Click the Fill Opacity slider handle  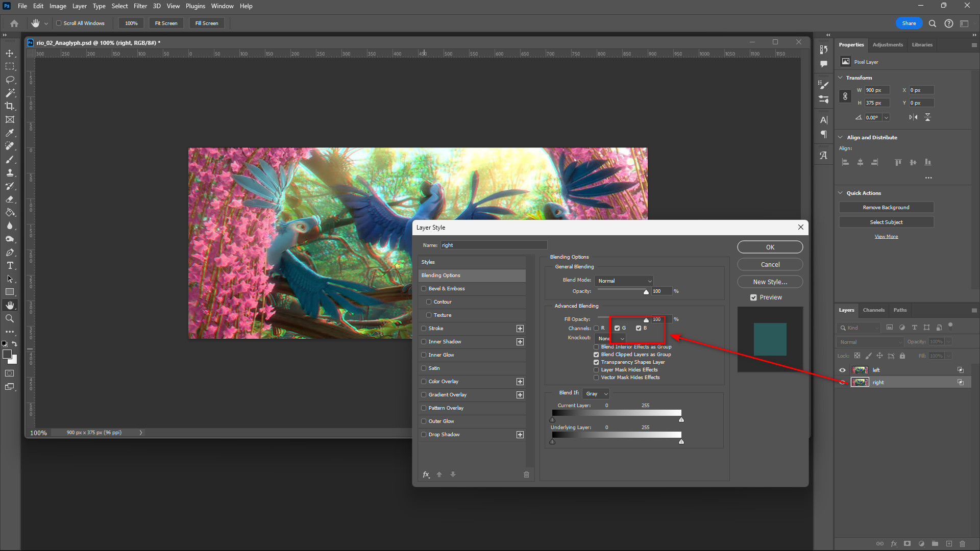(x=646, y=320)
